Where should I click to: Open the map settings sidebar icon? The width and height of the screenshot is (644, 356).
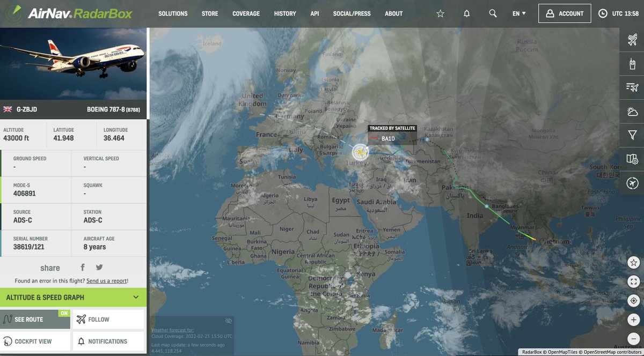632,159
